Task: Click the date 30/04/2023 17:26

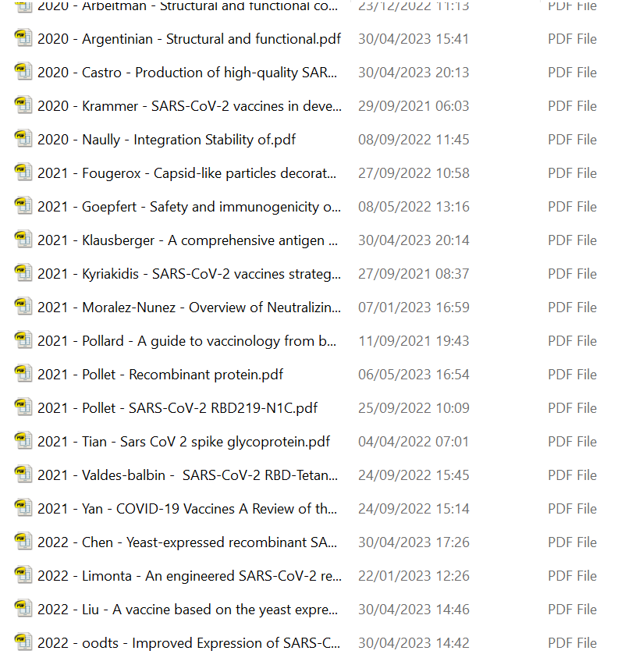Action: [x=414, y=542]
